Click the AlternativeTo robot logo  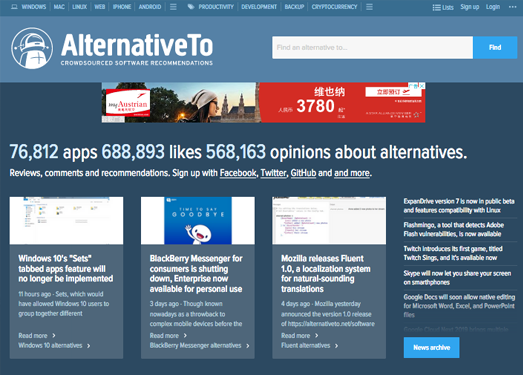(32, 48)
